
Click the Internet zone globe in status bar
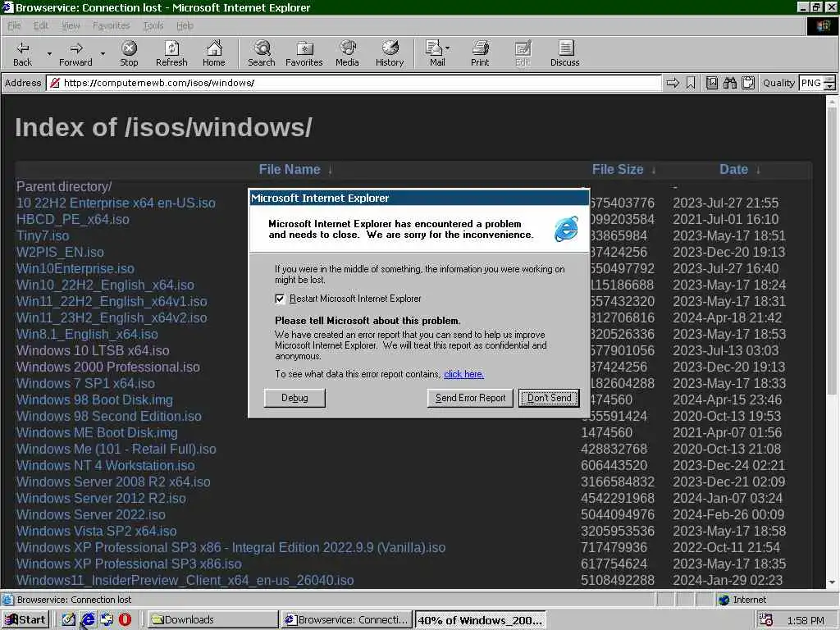coord(724,600)
